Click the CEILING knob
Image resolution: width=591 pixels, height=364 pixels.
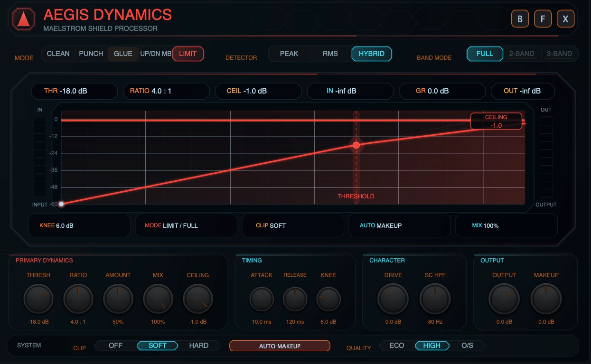(x=198, y=299)
